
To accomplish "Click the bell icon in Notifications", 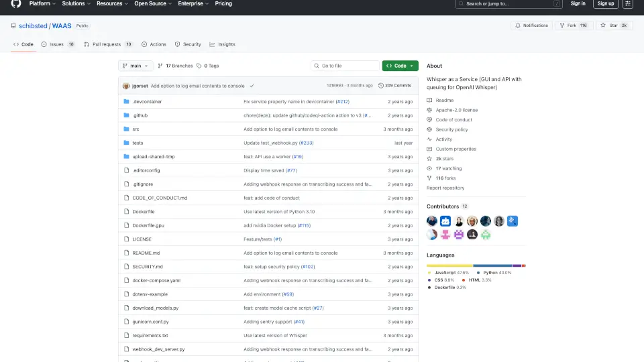I will 518,25.
